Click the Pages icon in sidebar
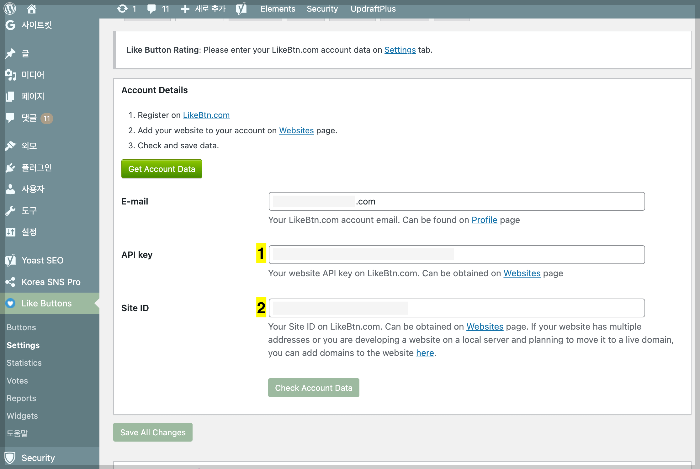The image size is (700, 469). click(10, 96)
